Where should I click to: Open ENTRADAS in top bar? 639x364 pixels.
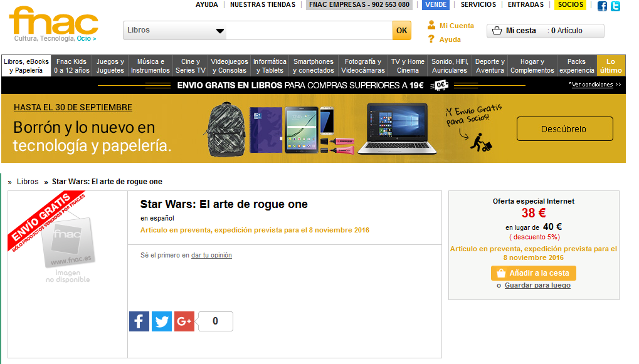tap(525, 4)
